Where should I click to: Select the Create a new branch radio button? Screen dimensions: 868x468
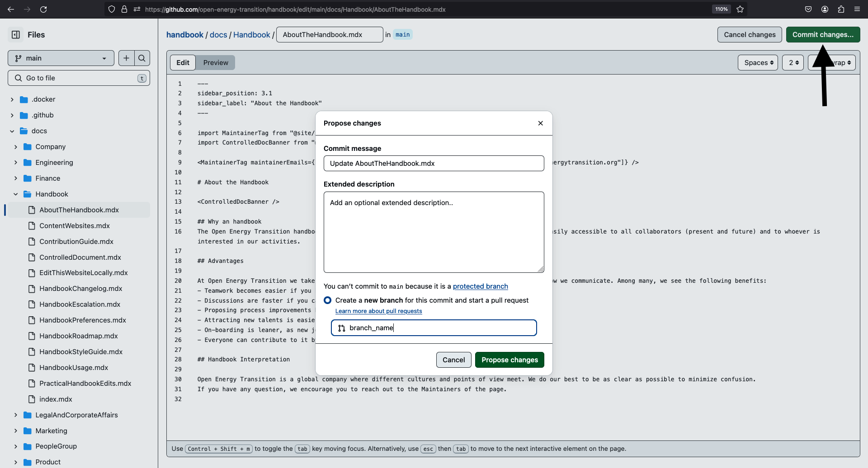coord(328,300)
